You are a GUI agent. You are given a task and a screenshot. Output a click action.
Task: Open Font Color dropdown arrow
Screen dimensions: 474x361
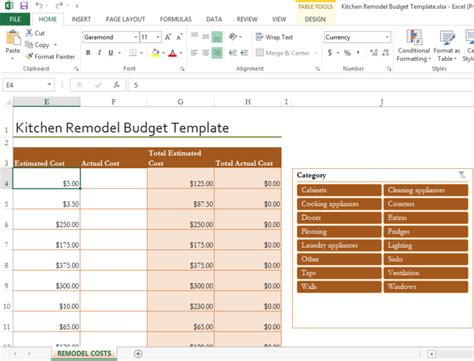tap(181, 53)
